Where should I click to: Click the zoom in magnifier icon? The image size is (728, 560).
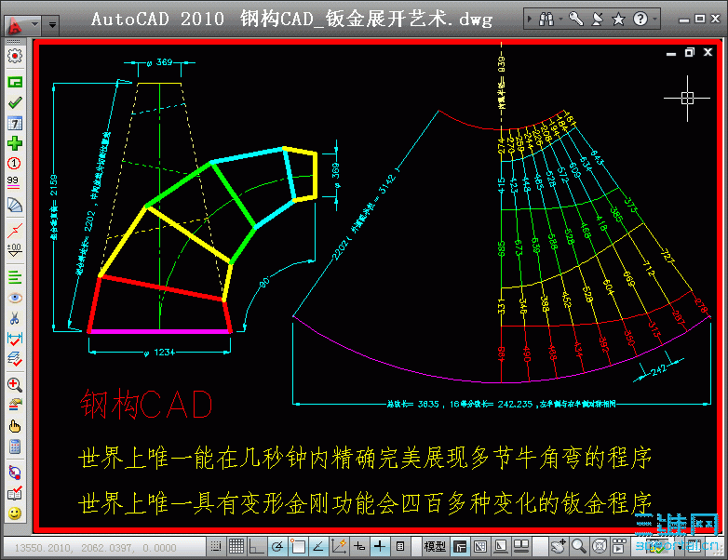pyautogui.click(x=15, y=384)
